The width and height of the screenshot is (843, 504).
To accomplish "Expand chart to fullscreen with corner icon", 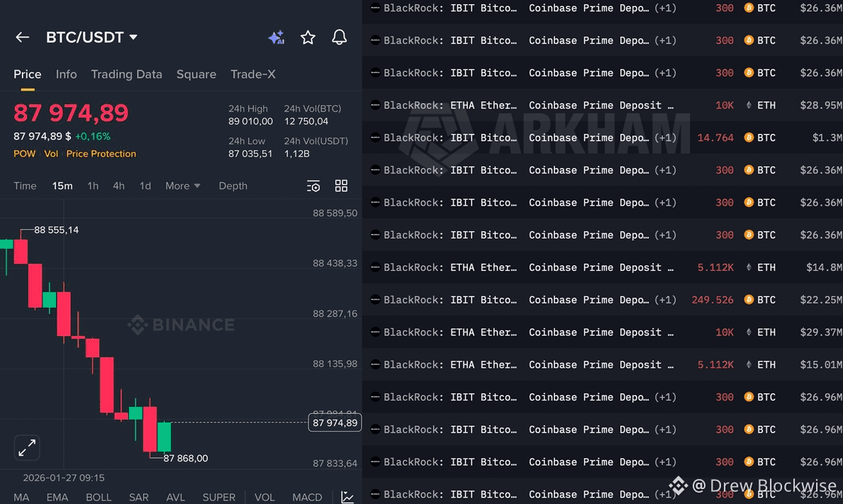I will pyautogui.click(x=27, y=447).
